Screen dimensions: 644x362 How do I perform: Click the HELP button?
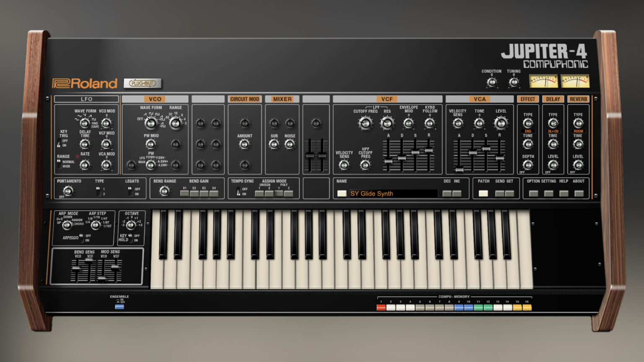click(563, 194)
